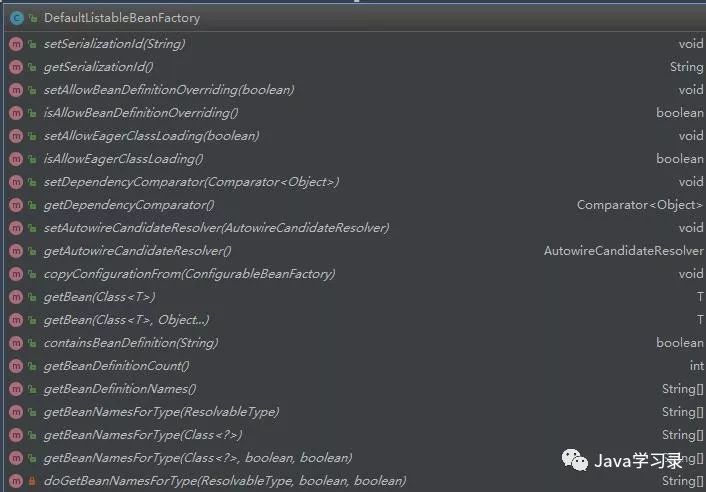This screenshot has height=492, width=706.
Task: Select the getBeanDefinitionCount() method
Action: click(x=117, y=366)
